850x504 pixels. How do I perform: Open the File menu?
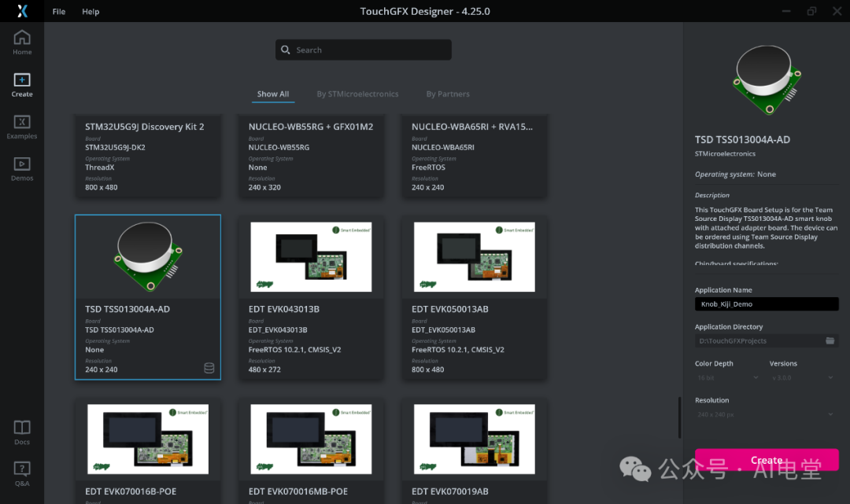(58, 11)
